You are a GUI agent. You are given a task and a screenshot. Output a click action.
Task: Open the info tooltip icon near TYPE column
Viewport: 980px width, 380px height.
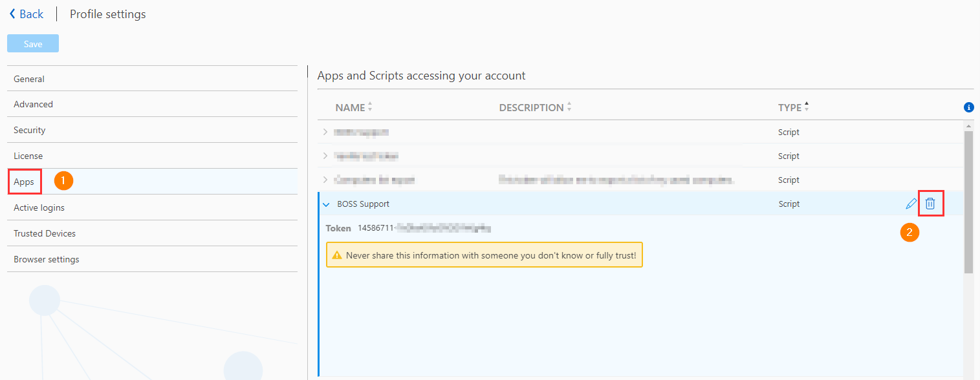[968, 107]
